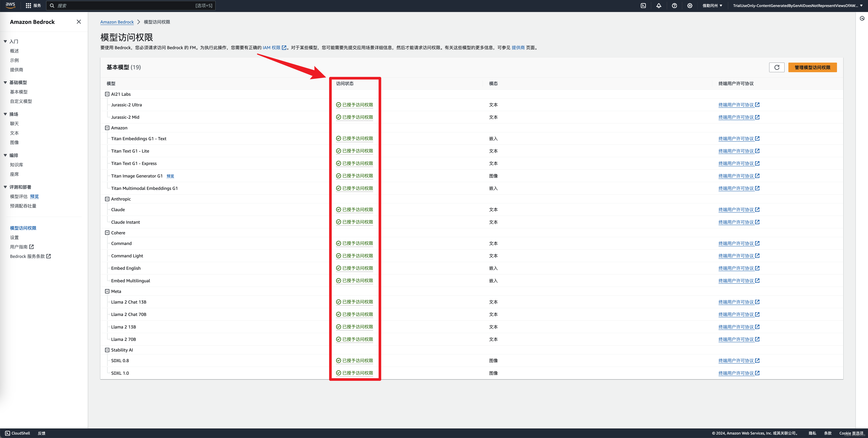
Task: Open the Base models sidebar item
Action: (x=19, y=92)
